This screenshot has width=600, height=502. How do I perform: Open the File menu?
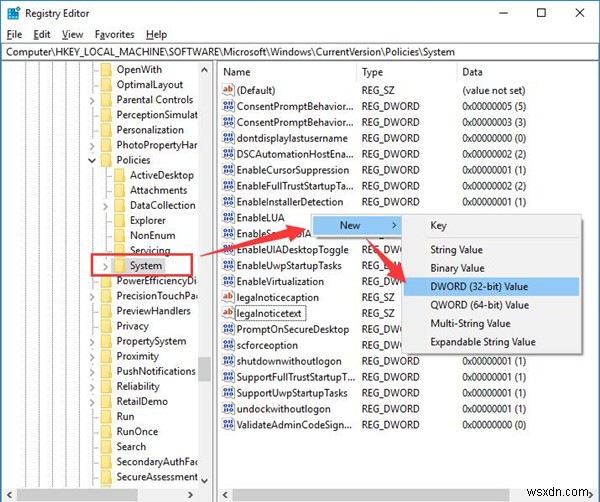[14, 34]
